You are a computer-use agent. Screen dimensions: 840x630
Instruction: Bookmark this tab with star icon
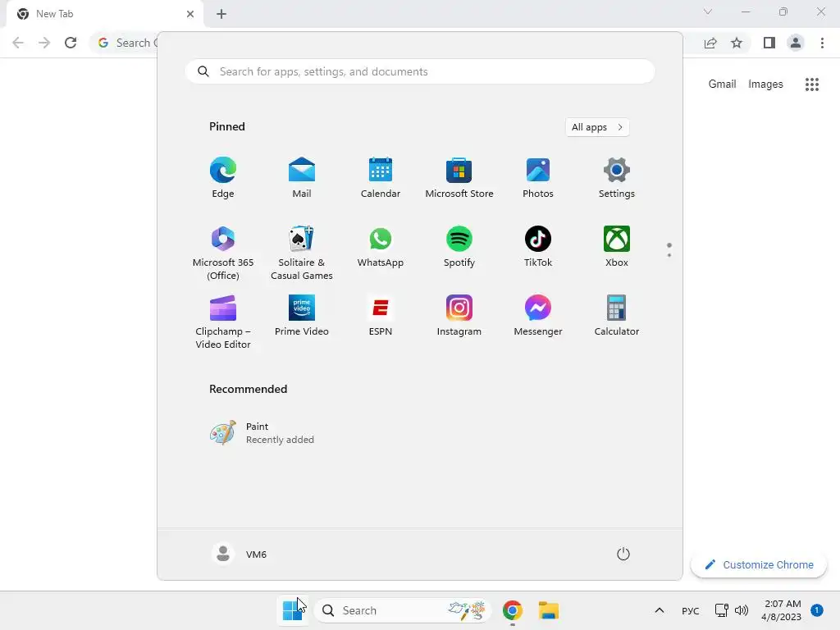737,43
